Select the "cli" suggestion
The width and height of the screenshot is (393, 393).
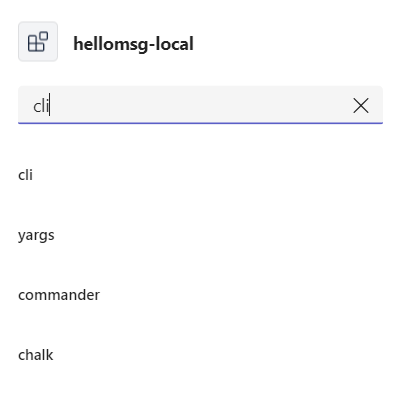pos(25,175)
